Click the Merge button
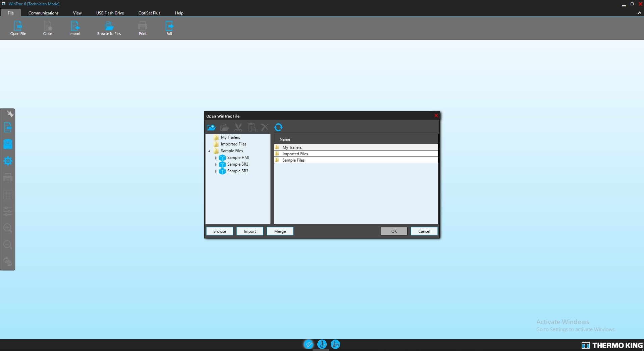The width and height of the screenshot is (644, 351). (280, 231)
